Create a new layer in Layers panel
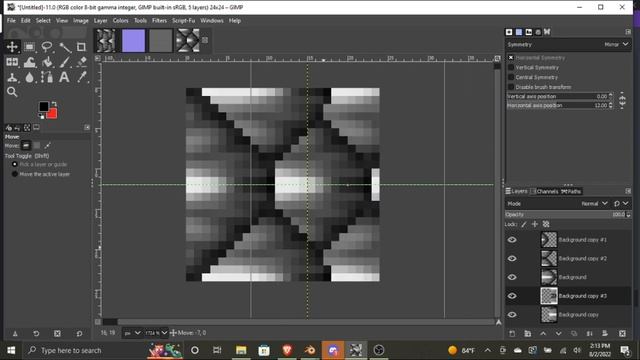640x360 pixels. (512, 333)
